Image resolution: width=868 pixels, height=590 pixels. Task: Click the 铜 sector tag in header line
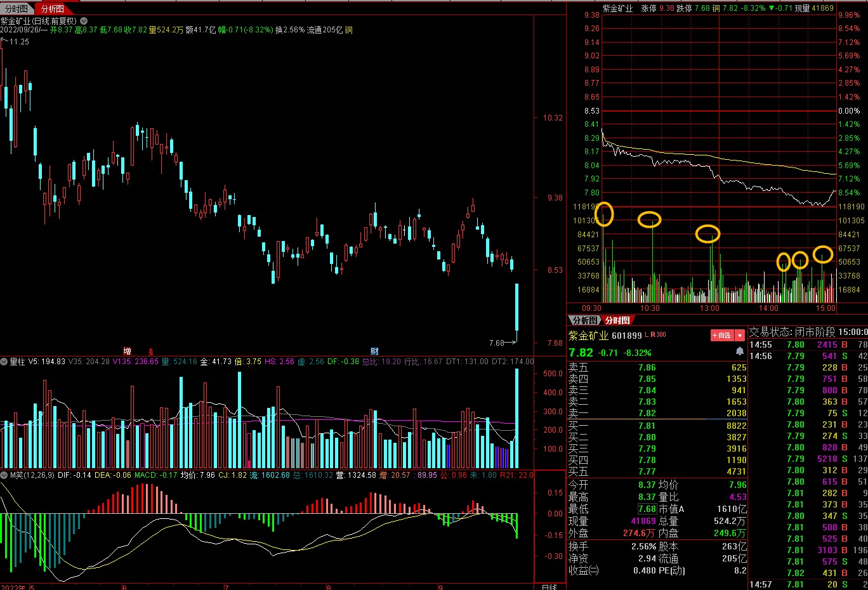(x=349, y=30)
